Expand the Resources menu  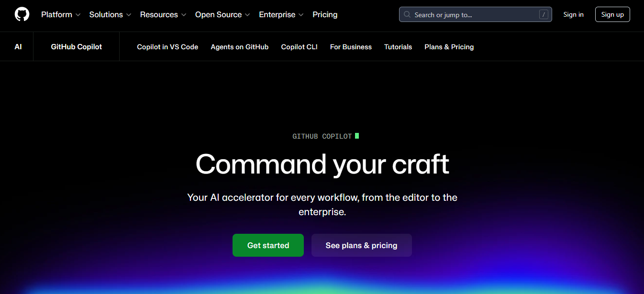point(163,14)
